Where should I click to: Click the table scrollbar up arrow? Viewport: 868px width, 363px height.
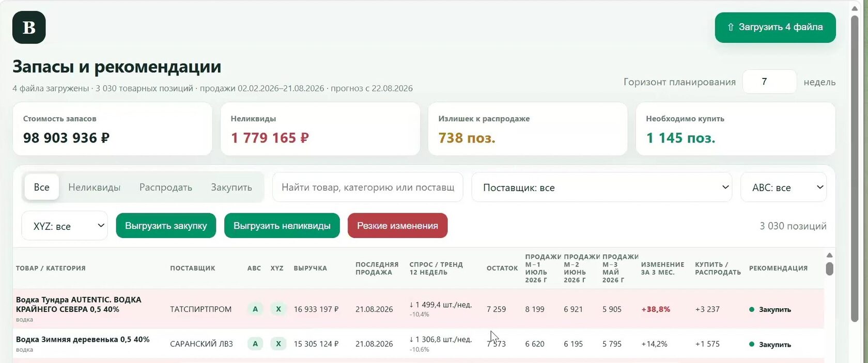(829, 255)
